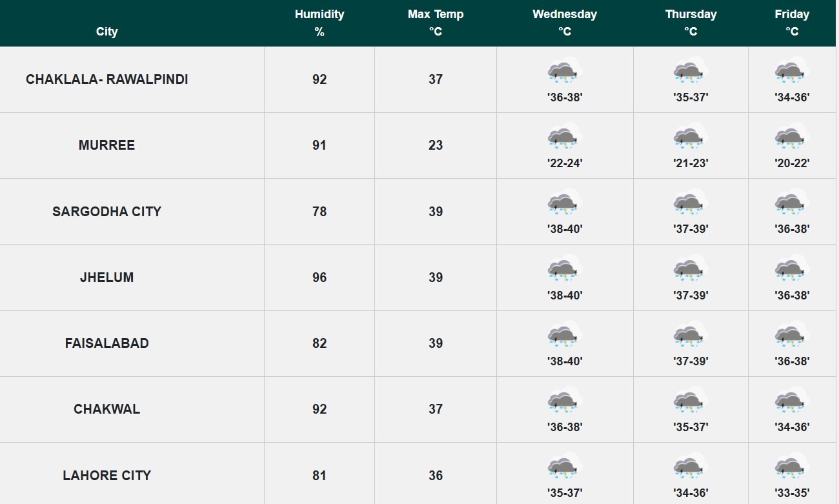
Task: Select the City column header
Action: [107, 32]
